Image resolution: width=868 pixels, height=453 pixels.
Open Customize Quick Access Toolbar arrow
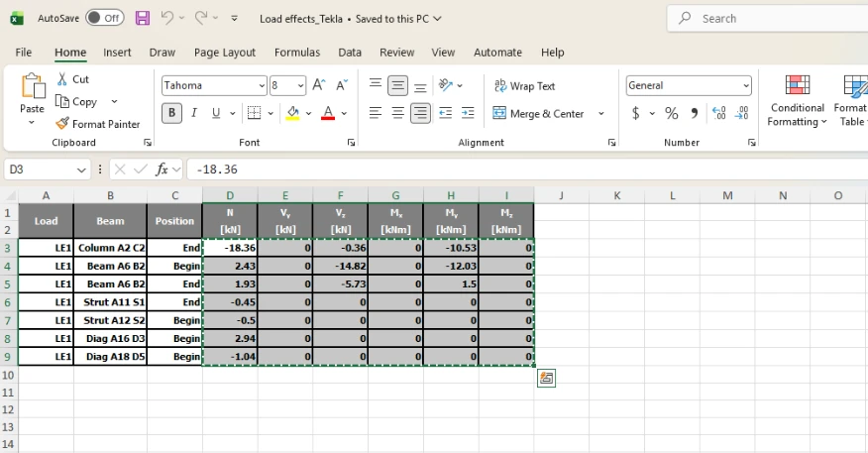234,18
